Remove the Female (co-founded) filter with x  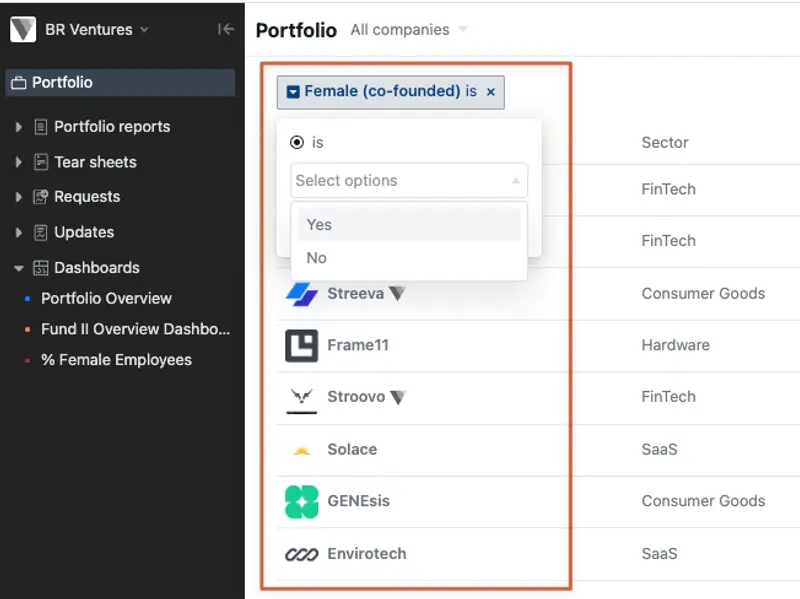(x=491, y=92)
